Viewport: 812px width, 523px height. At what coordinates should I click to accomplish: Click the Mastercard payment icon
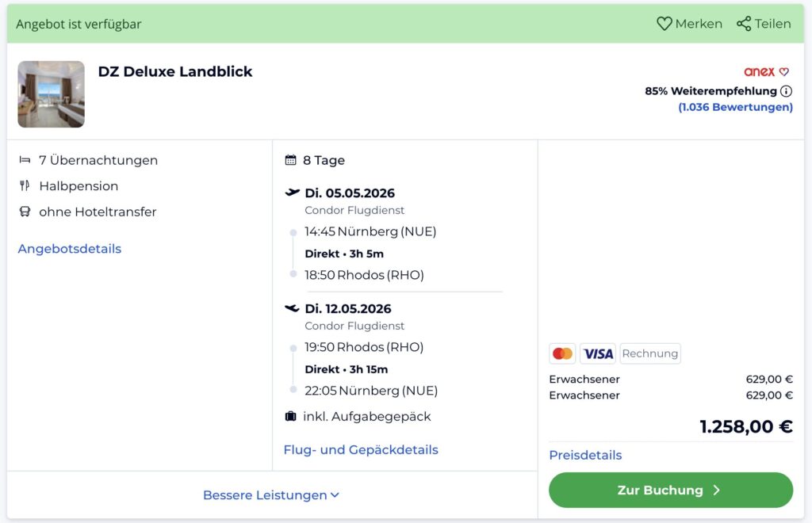click(x=562, y=353)
